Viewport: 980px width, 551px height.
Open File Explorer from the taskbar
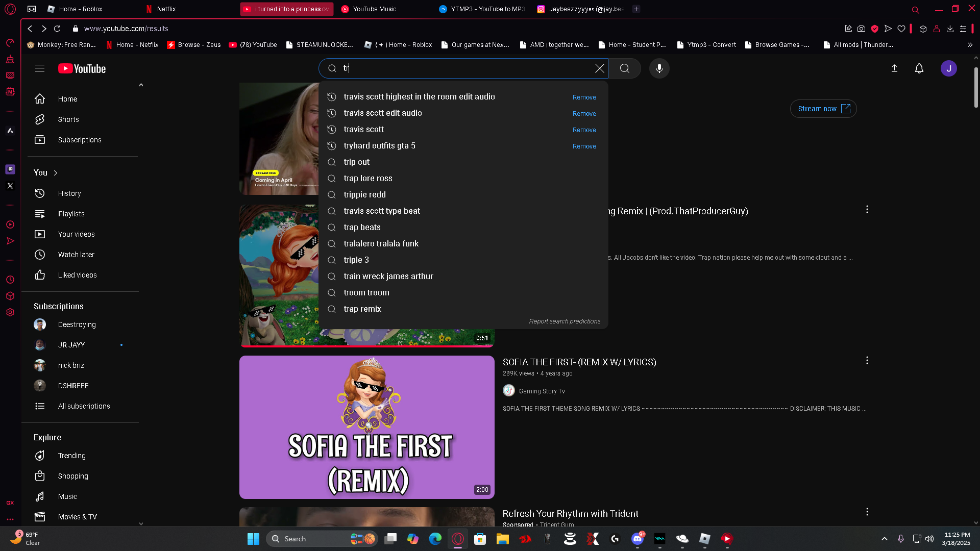[502, 539]
